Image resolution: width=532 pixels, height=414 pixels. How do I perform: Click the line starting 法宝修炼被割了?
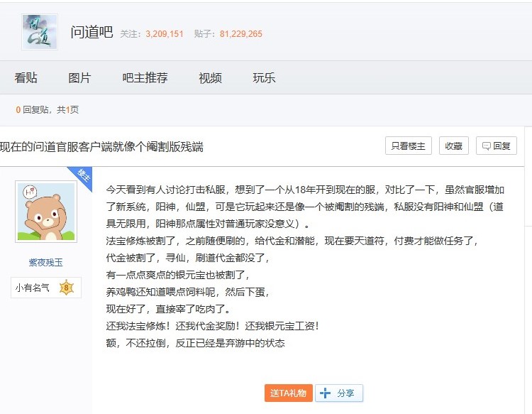point(292,241)
